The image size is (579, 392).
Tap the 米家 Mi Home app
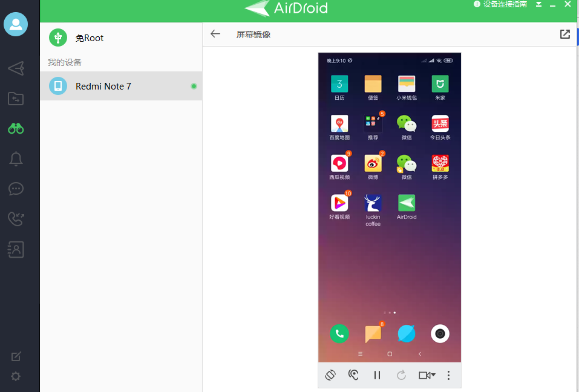coord(440,88)
